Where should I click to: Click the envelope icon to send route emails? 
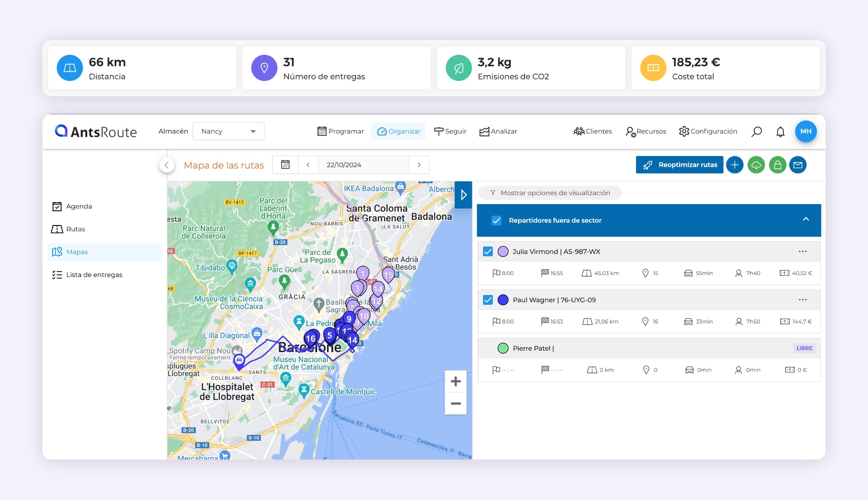[x=798, y=164]
